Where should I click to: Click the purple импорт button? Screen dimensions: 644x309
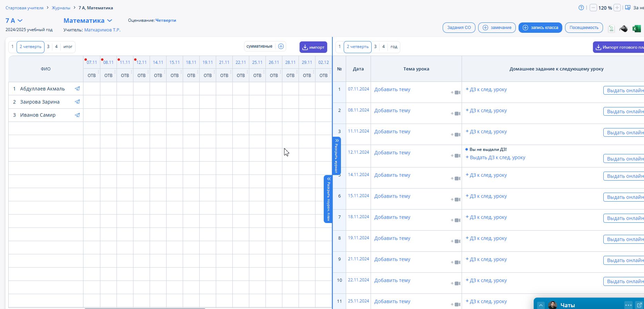[313, 47]
